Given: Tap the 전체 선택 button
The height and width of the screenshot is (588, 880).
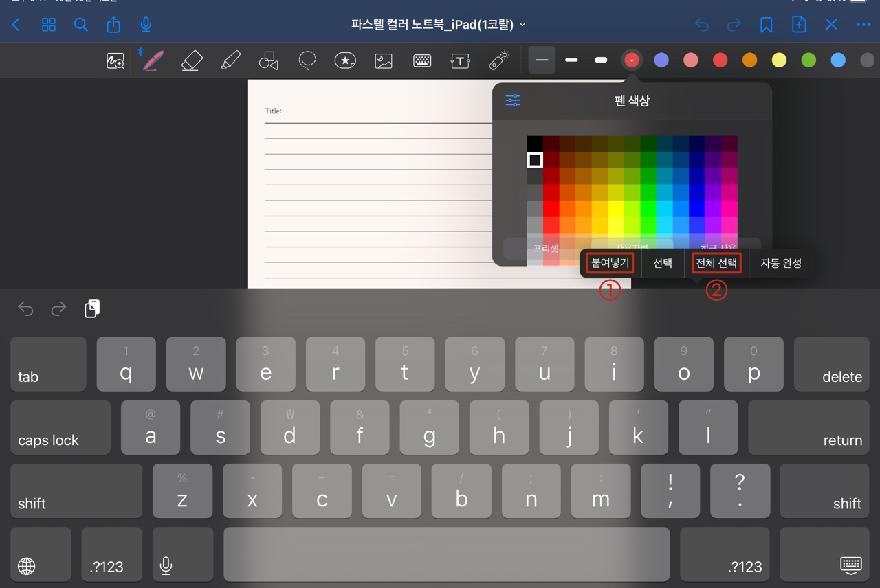Looking at the screenshot, I should point(716,263).
